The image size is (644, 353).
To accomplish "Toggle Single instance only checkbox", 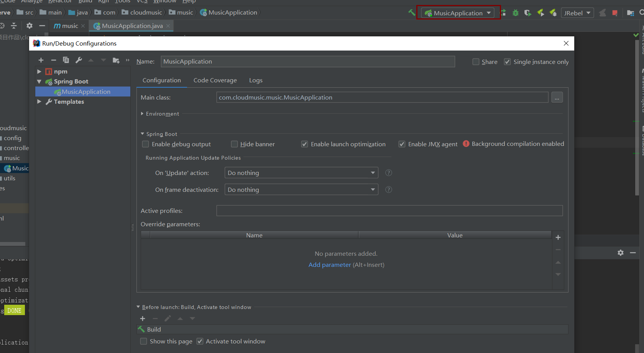I will coord(507,62).
